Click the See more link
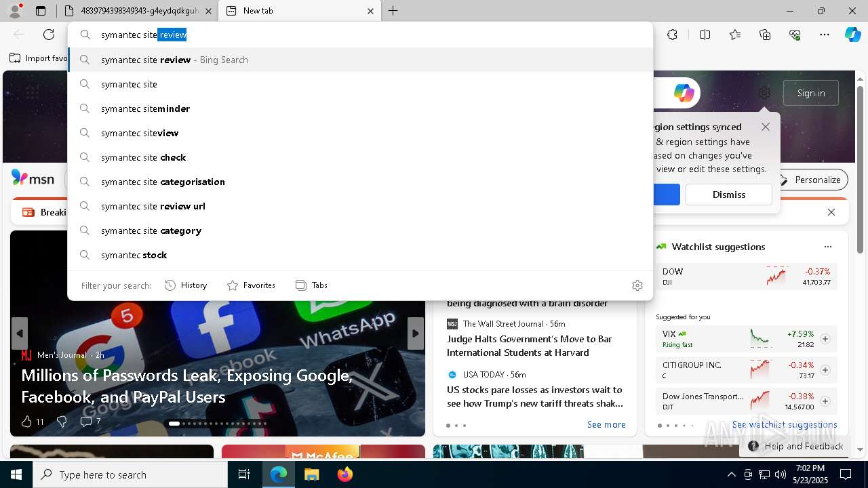This screenshot has height=488, width=868. 606,424
